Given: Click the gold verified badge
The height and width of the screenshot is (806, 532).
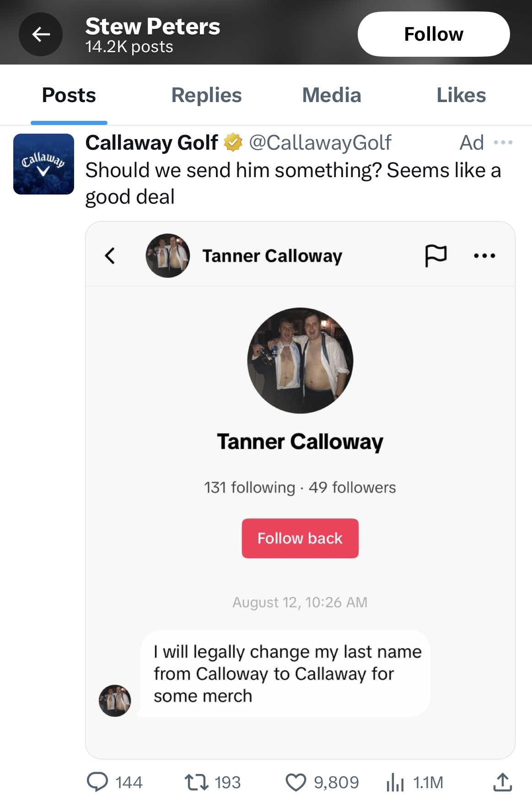Looking at the screenshot, I should [233, 143].
